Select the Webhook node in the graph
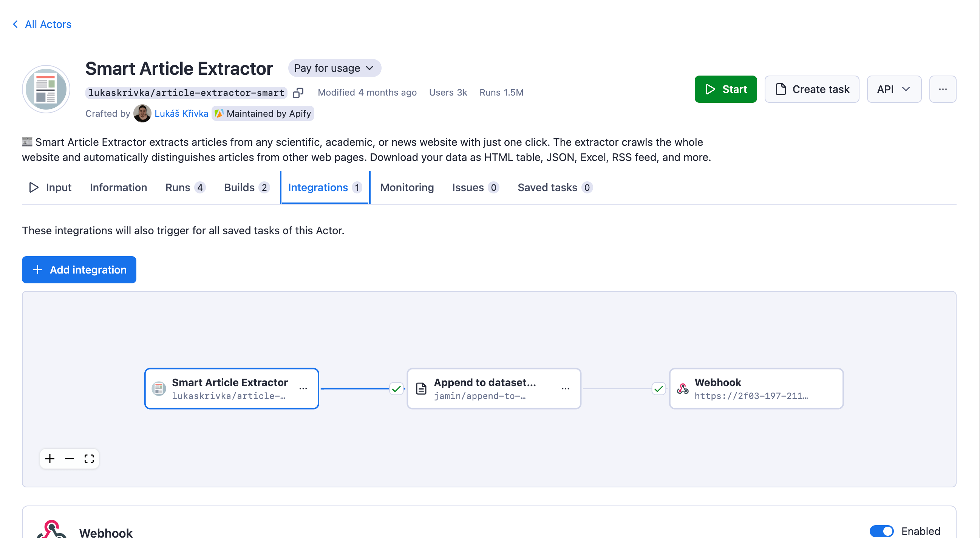The height and width of the screenshot is (538, 980). tap(756, 388)
